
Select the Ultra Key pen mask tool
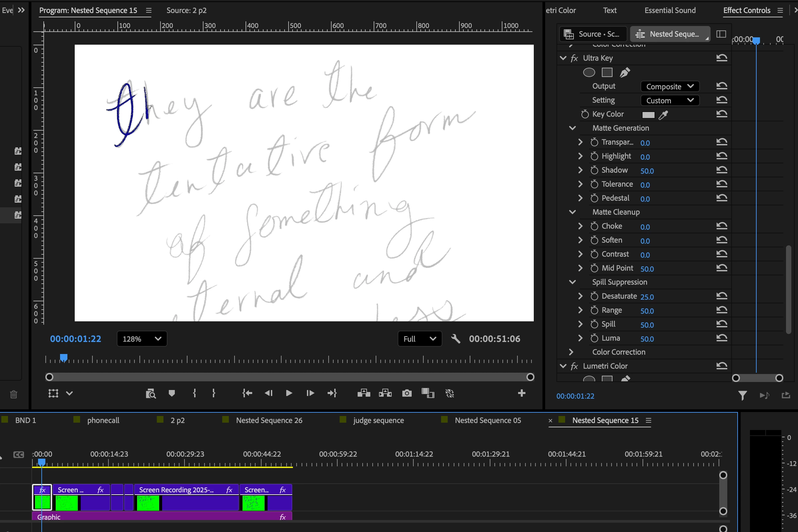(x=625, y=72)
